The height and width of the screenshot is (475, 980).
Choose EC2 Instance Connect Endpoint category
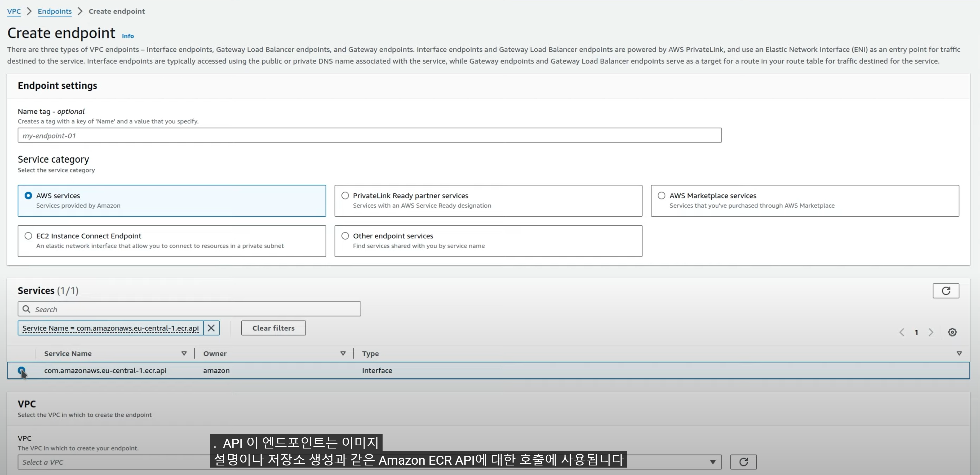pos(29,236)
